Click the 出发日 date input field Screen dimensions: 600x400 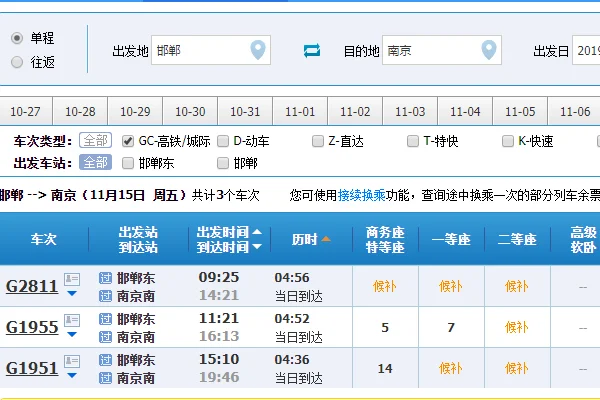(586, 50)
